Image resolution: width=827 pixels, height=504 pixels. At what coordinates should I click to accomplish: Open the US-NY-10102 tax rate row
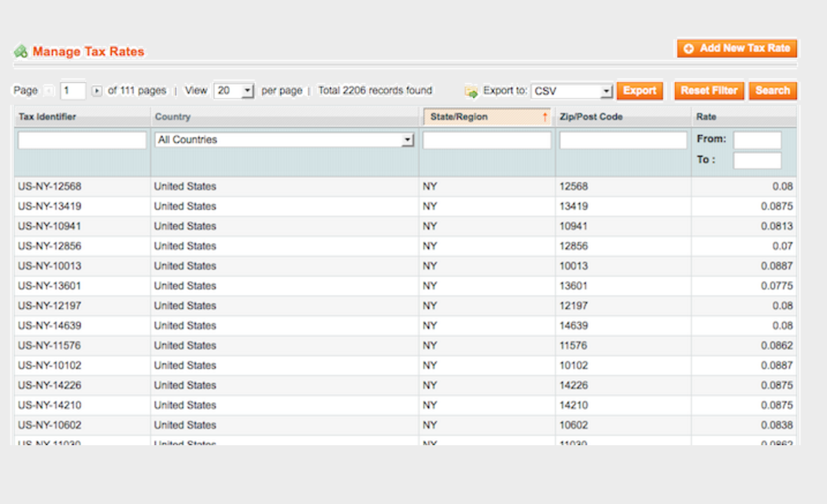point(405,366)
